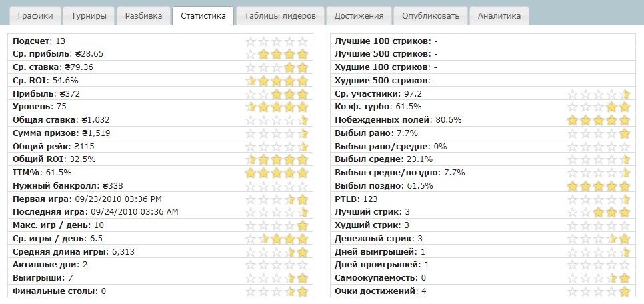Click the star rating for Коэф. турбо
Viewport: 644px width, 304px height.
pos(598,107)
